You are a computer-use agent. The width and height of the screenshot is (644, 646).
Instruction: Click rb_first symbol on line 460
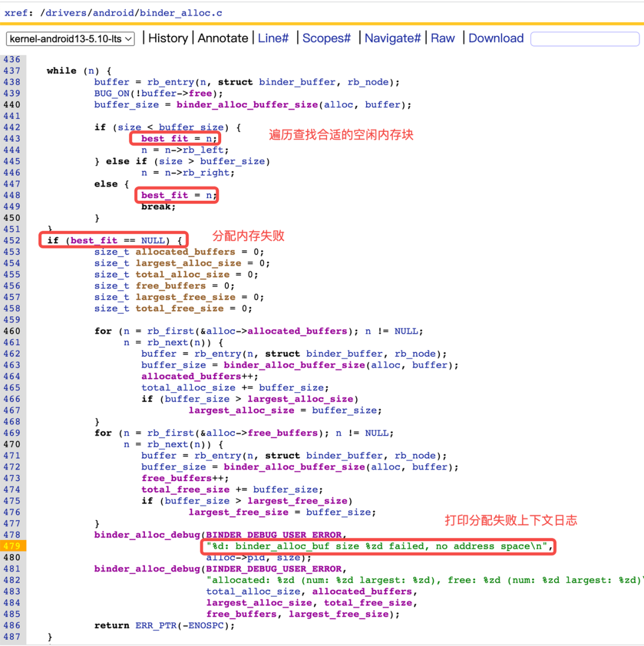(171, 331)
